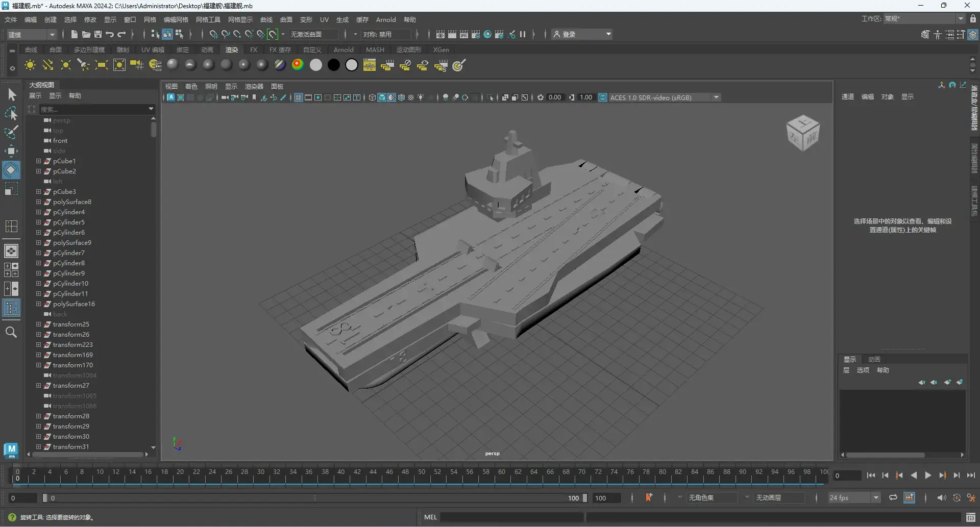
Task: Create an area light from shelf
Action: 102,65
